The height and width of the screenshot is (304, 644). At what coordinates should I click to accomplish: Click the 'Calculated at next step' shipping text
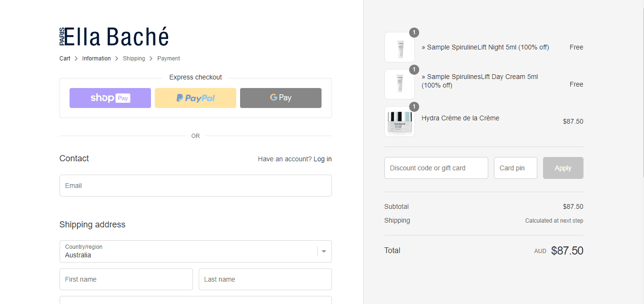tap(554, 221)
